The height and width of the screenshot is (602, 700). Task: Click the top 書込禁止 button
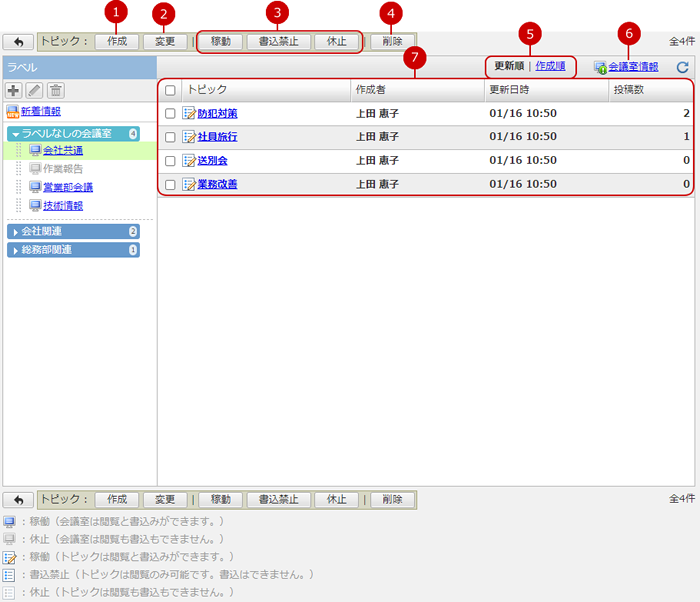279,42
